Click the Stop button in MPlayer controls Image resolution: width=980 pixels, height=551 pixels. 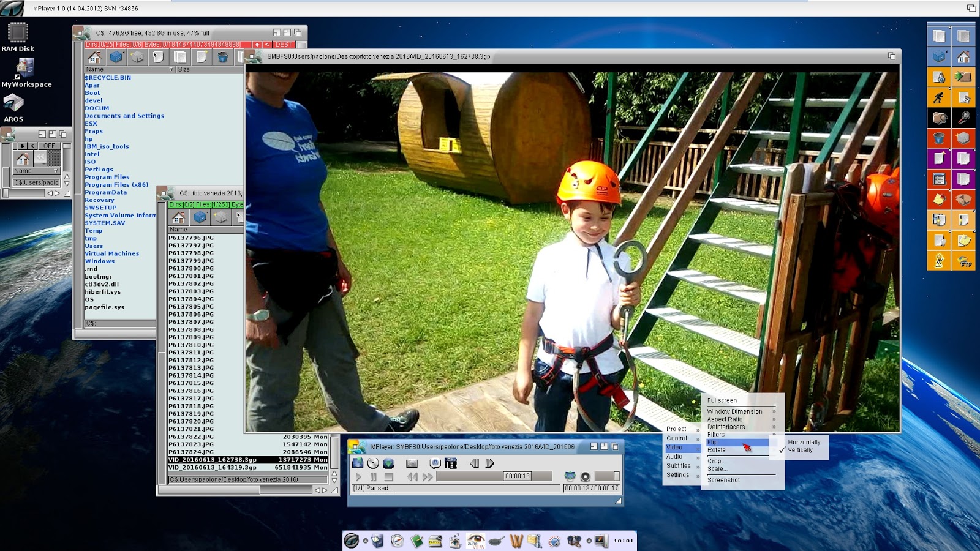[388, 476]
